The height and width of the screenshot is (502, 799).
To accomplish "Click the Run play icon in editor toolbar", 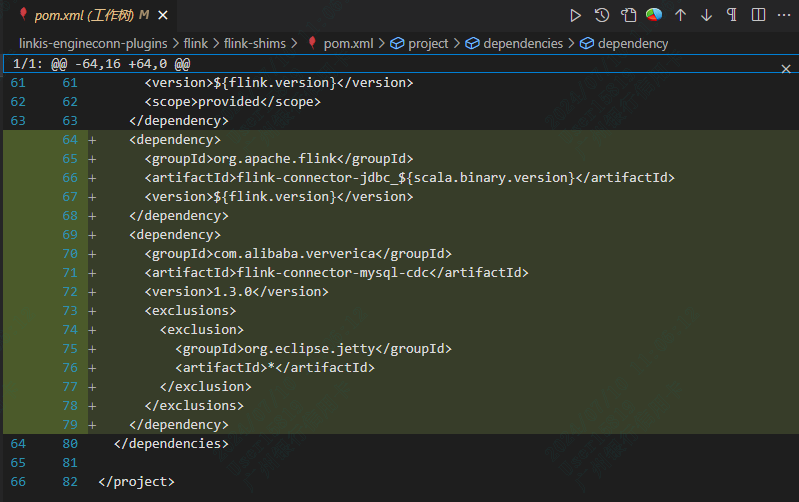I will point(575,15).
